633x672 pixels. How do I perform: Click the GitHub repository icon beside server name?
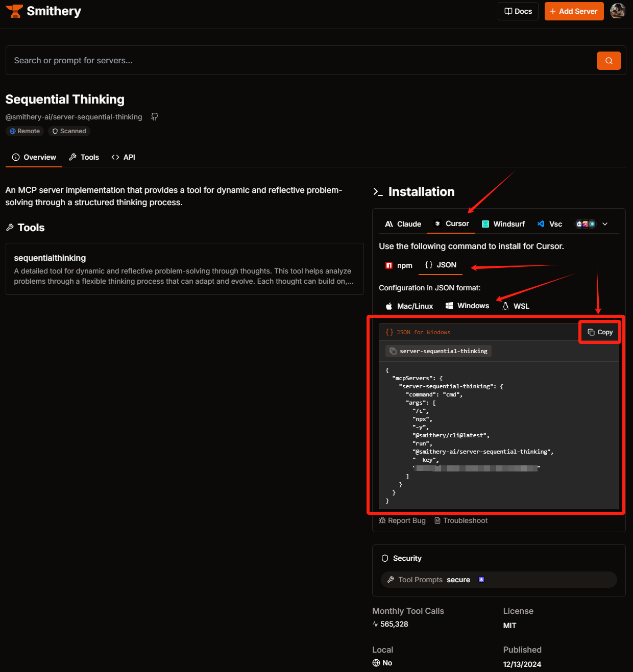coord(155,117)
